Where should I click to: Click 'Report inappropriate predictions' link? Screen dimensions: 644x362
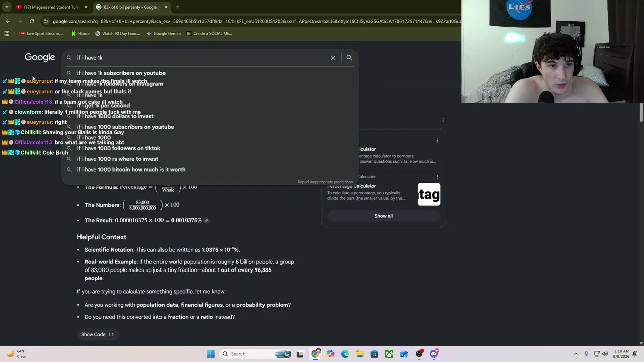[x=325, y=182]
